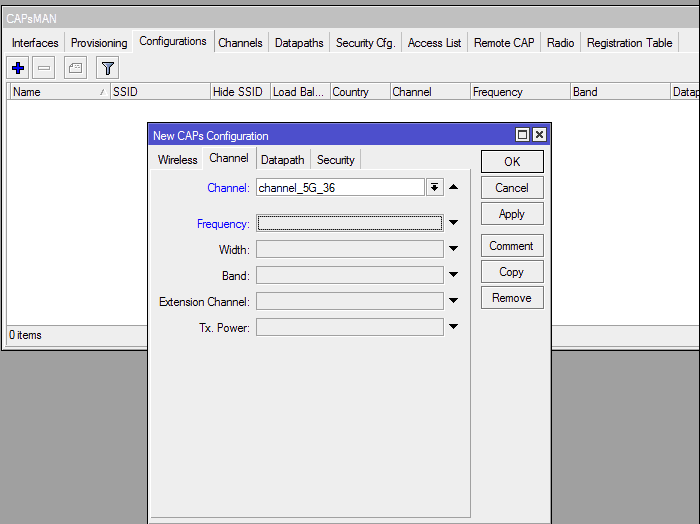Expand the Tx. Power field arrow

click(453, 327)
